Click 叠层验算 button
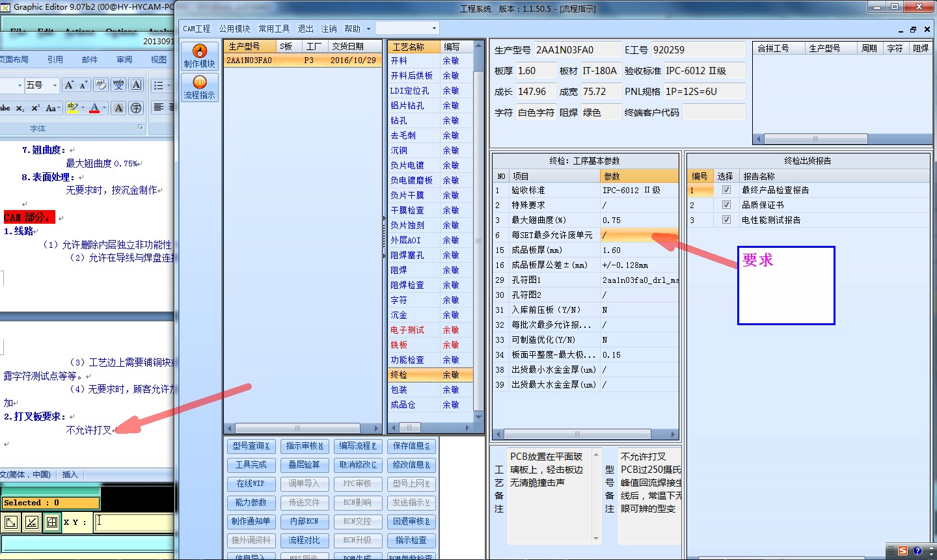 pos(305,465)
